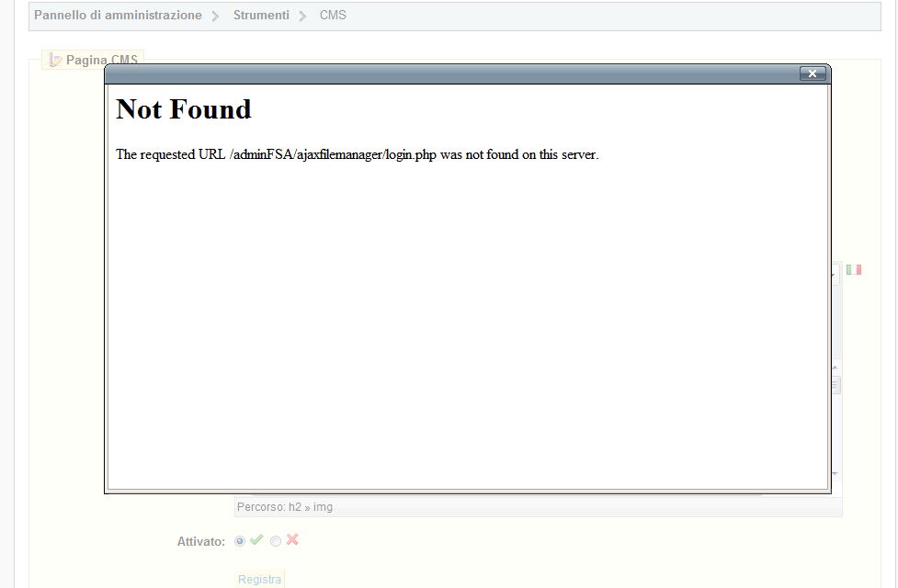898x588 pixels.
Task: Click the requested URL error message
Action: pos(357,154)
